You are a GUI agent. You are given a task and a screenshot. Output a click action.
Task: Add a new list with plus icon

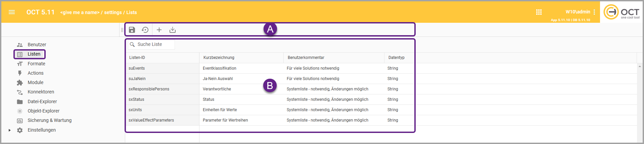point(159,30)
